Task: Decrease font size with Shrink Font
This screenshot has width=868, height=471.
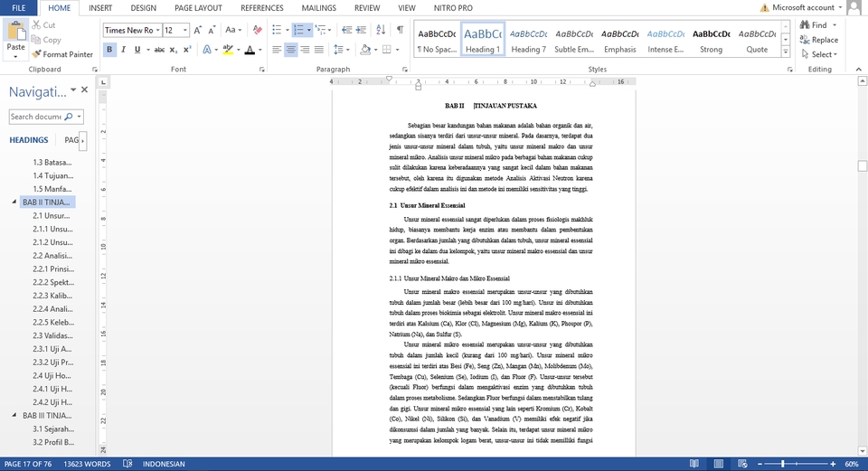Action: pyautogui.click(x=213, y=31)
